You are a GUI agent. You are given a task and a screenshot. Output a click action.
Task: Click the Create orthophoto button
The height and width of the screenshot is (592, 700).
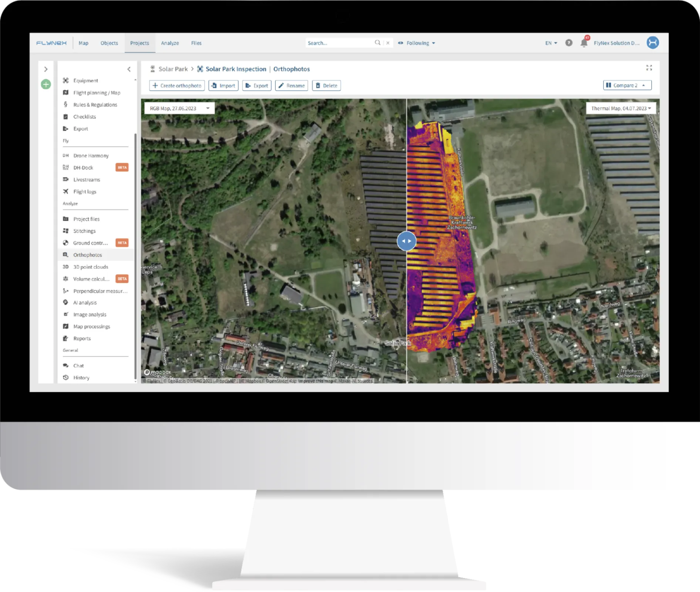pyautogui.click(x=177, y=85)
